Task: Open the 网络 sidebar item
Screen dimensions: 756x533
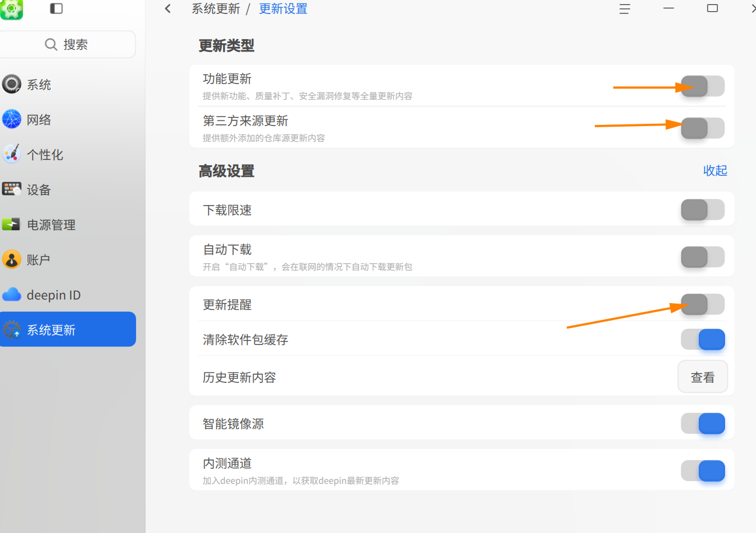Action: pyautogui.click(x=67, y=120)
